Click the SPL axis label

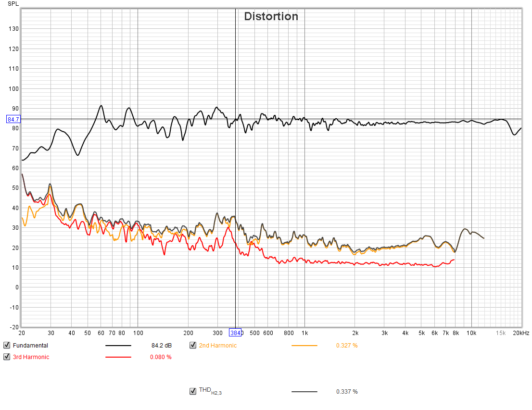click(x=13, y=4)
